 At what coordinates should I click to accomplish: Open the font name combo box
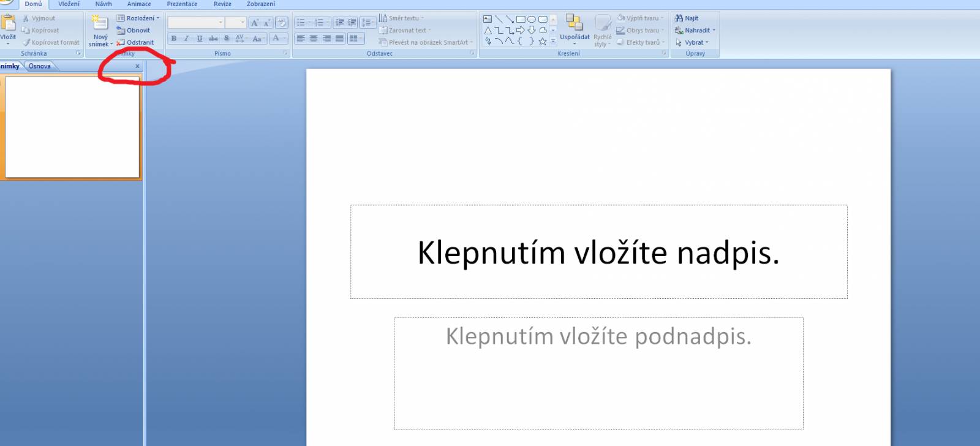coord(196,23)
